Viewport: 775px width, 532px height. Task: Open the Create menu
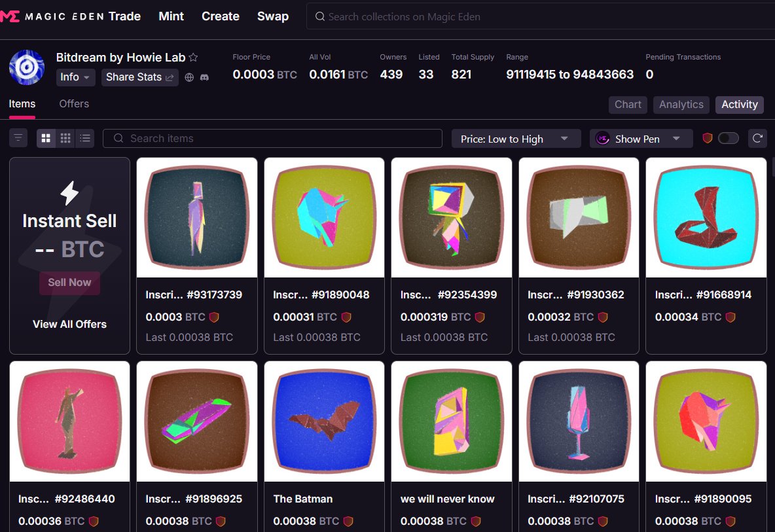point(221,16)
